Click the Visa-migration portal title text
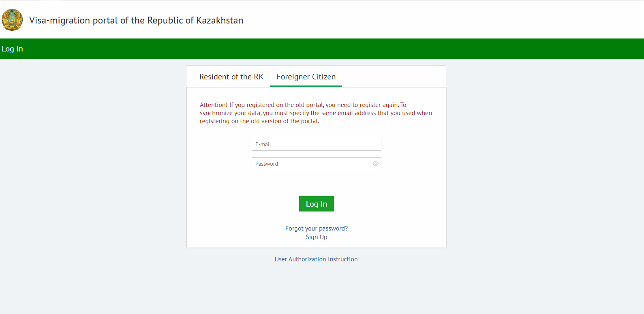Image resolution: width=644 pixels, height=314 pixels. click(136, 20)
